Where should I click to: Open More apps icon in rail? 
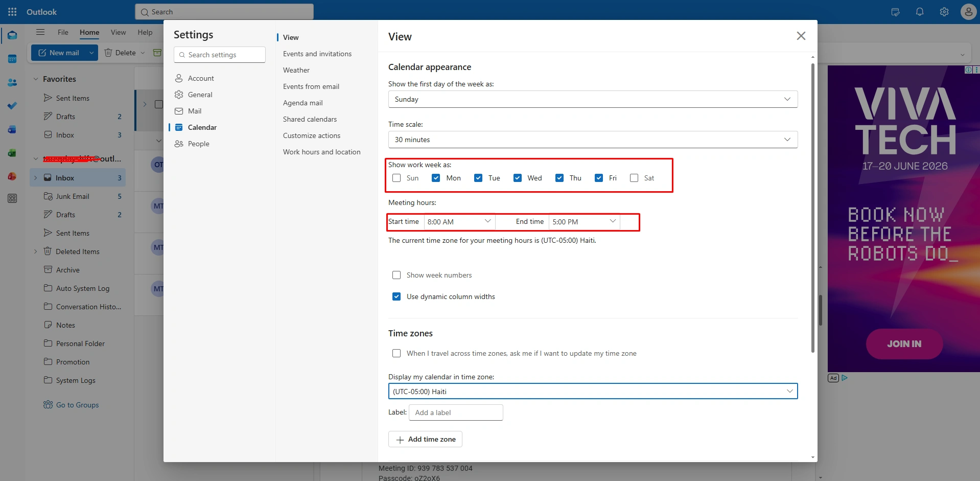click(12, 198)
